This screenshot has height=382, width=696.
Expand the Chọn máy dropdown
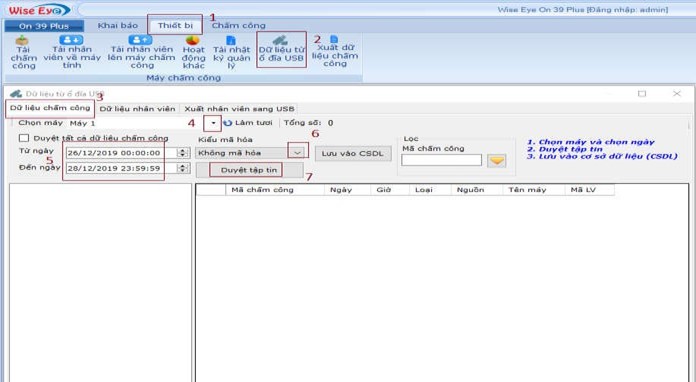point(213,123)
